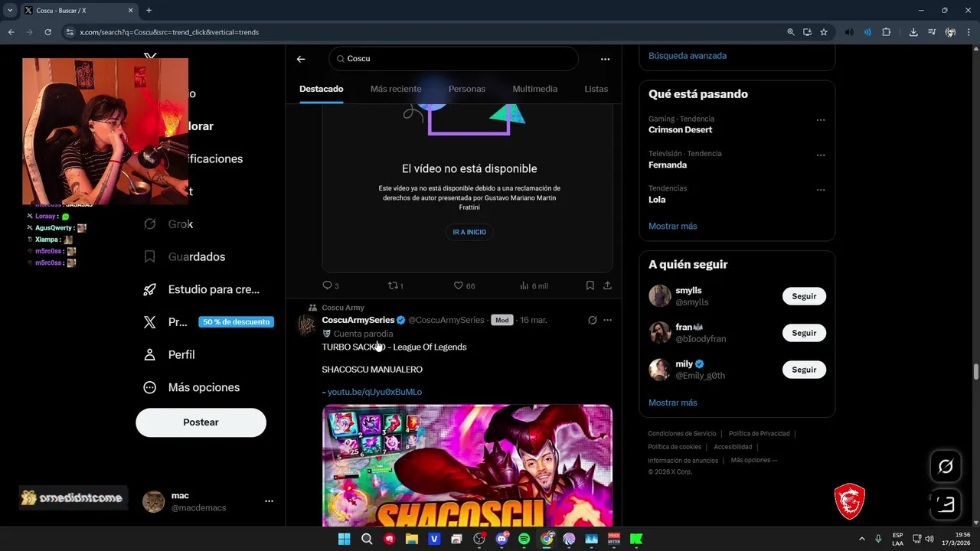Image resolution: width=980 pixels, height=551 pixels.
Task: Open the Política de Privacidad link
Action: (x=759, y=434)
